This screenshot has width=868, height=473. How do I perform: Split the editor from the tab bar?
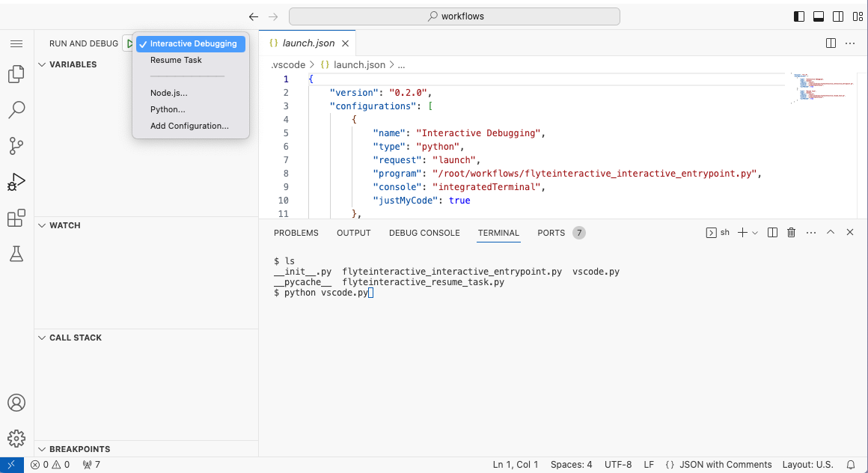[831, 43]
